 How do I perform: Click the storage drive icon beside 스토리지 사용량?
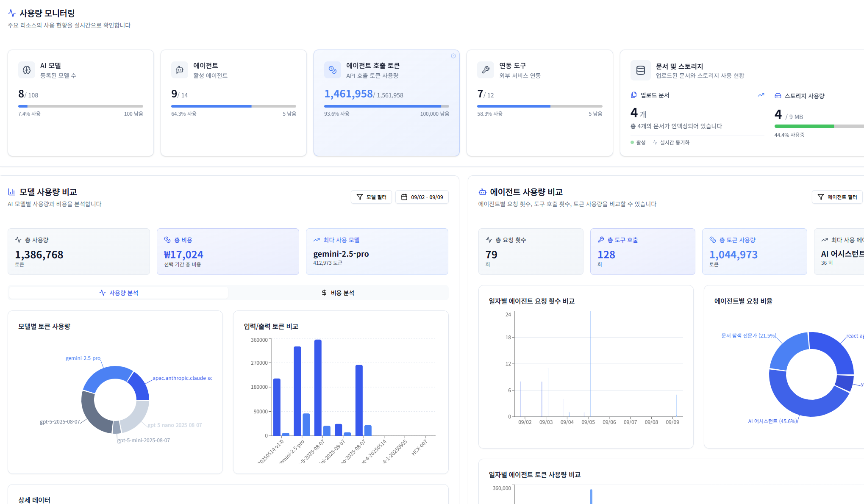[778, 95]
